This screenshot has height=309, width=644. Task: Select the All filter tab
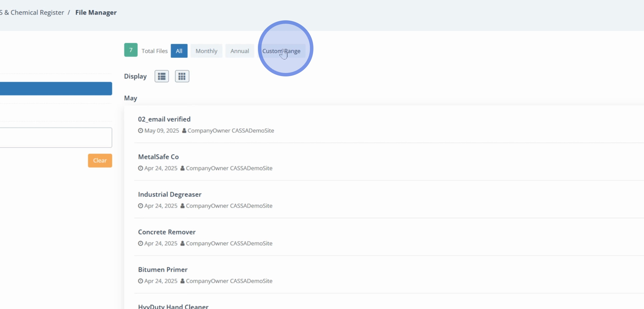pos(179,51)
